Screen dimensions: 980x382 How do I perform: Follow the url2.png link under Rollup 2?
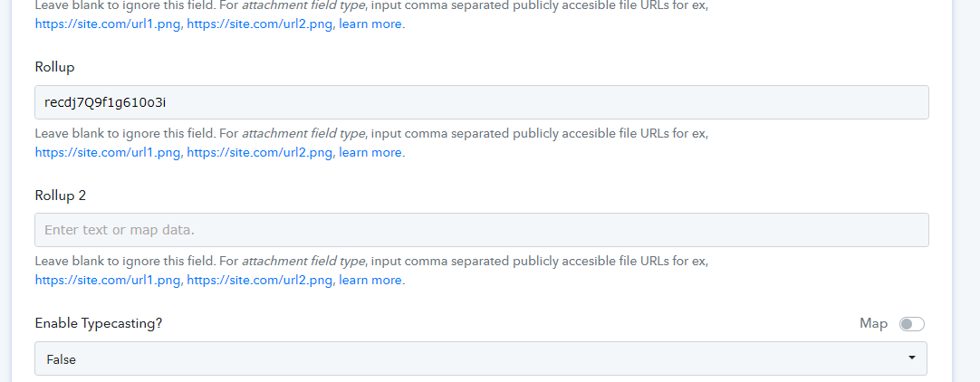(x=259, y=280)
